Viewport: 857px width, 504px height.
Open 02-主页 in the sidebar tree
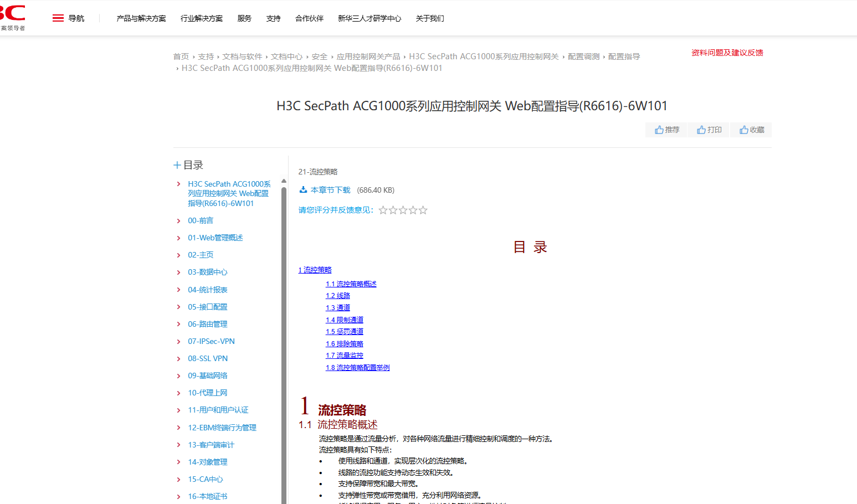coord(201,255)
